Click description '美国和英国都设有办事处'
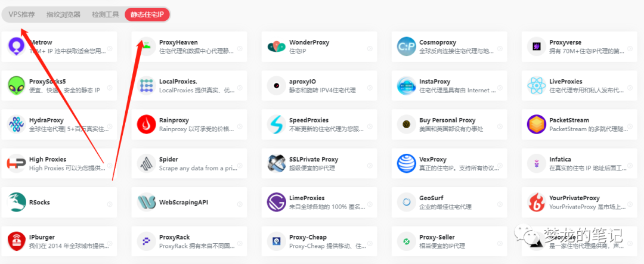 click(x=451, y=129)
